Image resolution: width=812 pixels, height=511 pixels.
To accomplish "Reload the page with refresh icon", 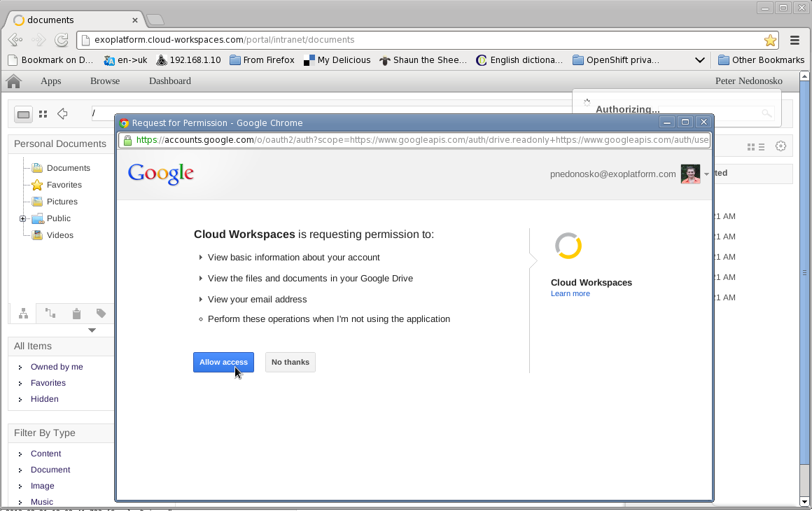I will (62, 39).
